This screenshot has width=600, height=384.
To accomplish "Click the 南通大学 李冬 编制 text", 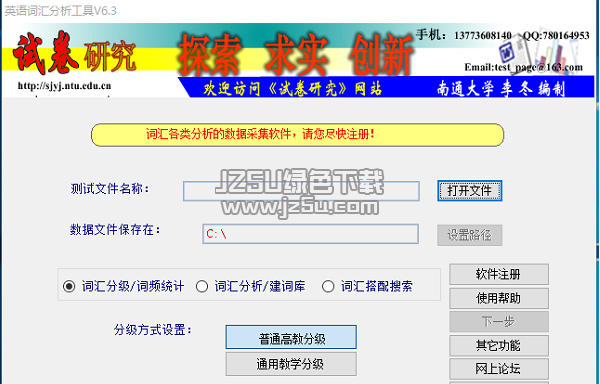I will 501,88.
